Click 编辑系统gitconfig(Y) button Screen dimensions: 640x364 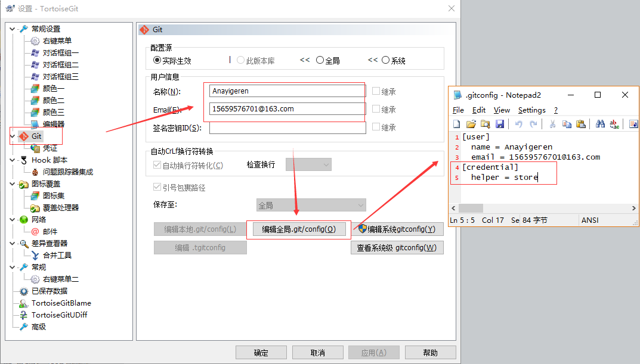[x=397, y=229]
